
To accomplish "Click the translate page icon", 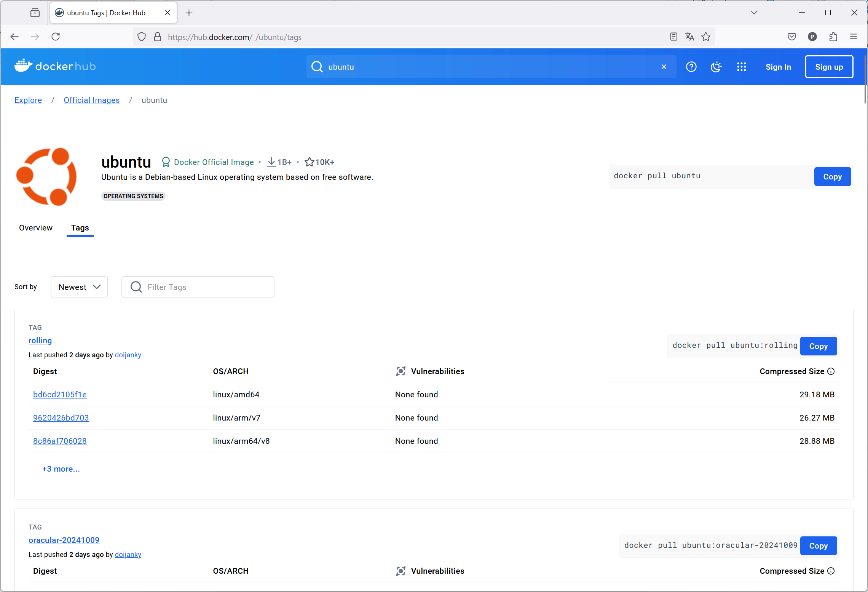I will tap(689, 37).
